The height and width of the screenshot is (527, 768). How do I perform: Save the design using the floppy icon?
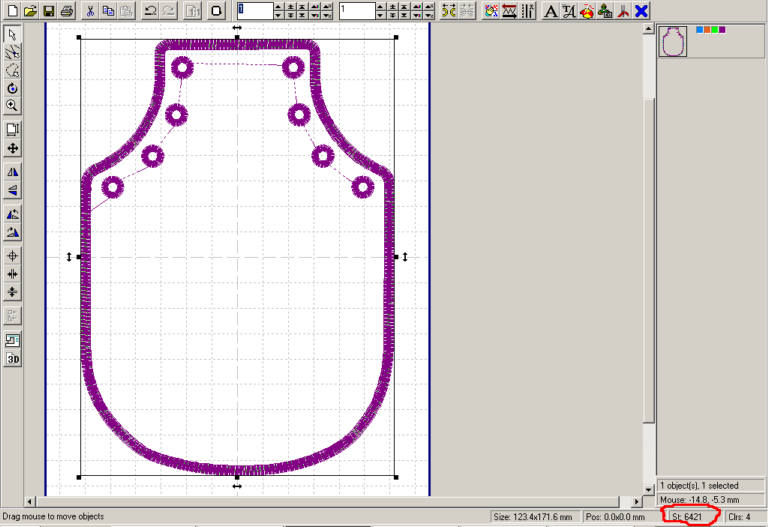pyautogui.click(x=47, y=11)
